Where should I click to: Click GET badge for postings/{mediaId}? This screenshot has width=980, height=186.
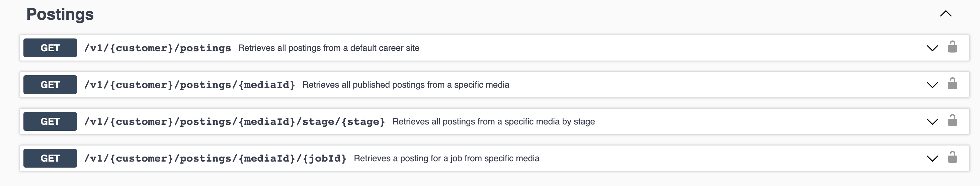point(50,85)
